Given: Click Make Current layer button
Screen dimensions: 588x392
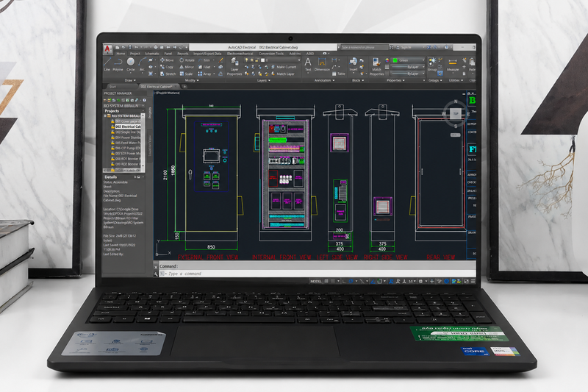Looking at the screenshot, I should tap(284, 67).
